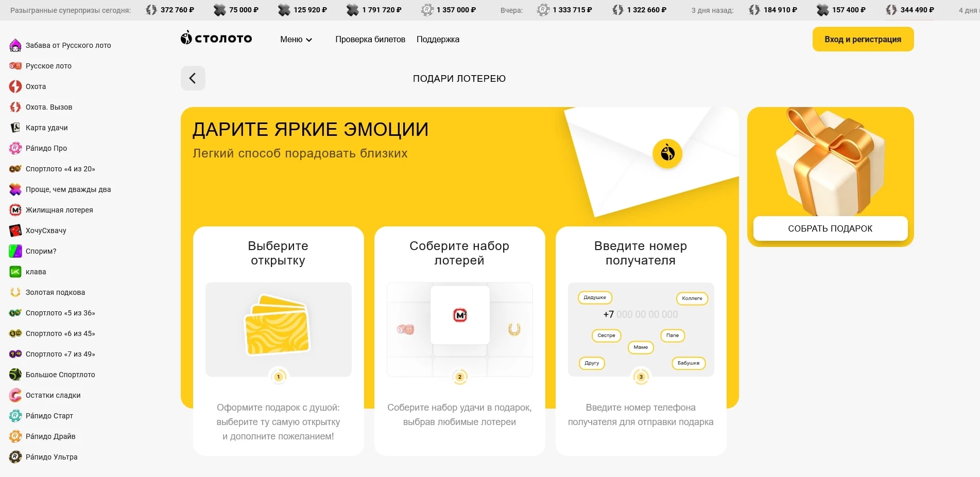This screenshot has width=980, height=477.
Task: Click the back arrow button
Action: (193, 78)
